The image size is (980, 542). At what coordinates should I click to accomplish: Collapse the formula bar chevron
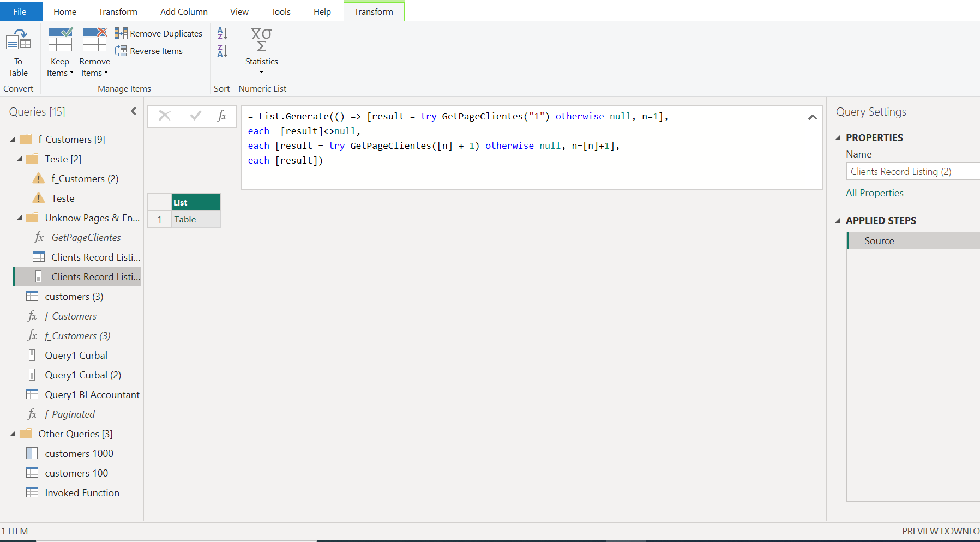click(813, 117)
